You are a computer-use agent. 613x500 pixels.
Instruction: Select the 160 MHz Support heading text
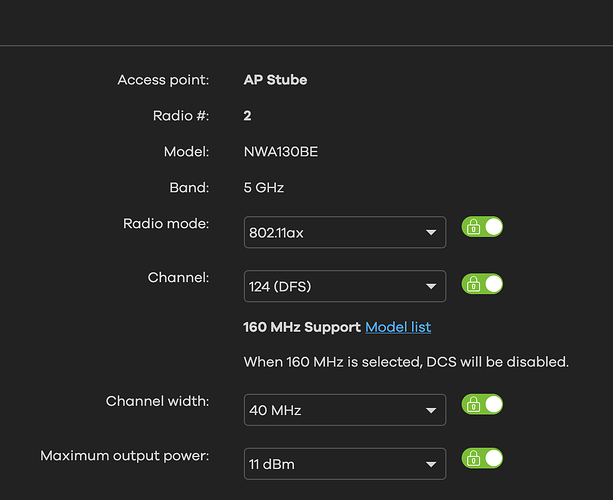click(301, 327)
